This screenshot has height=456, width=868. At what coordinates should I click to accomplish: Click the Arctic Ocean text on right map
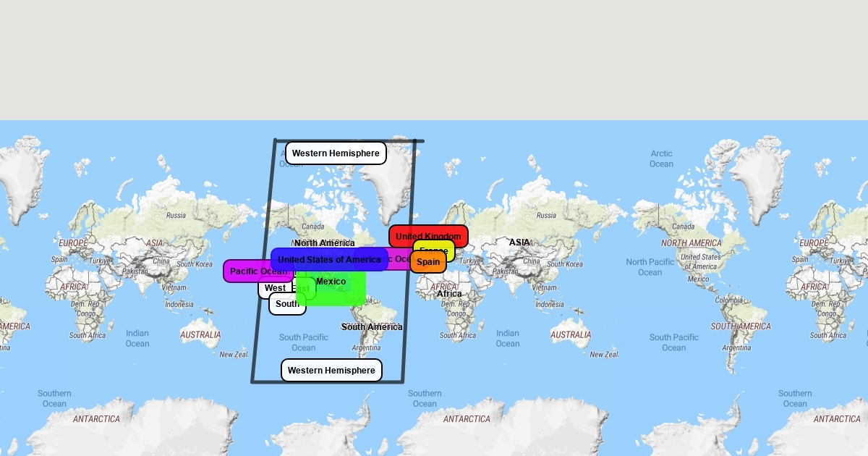661,159
